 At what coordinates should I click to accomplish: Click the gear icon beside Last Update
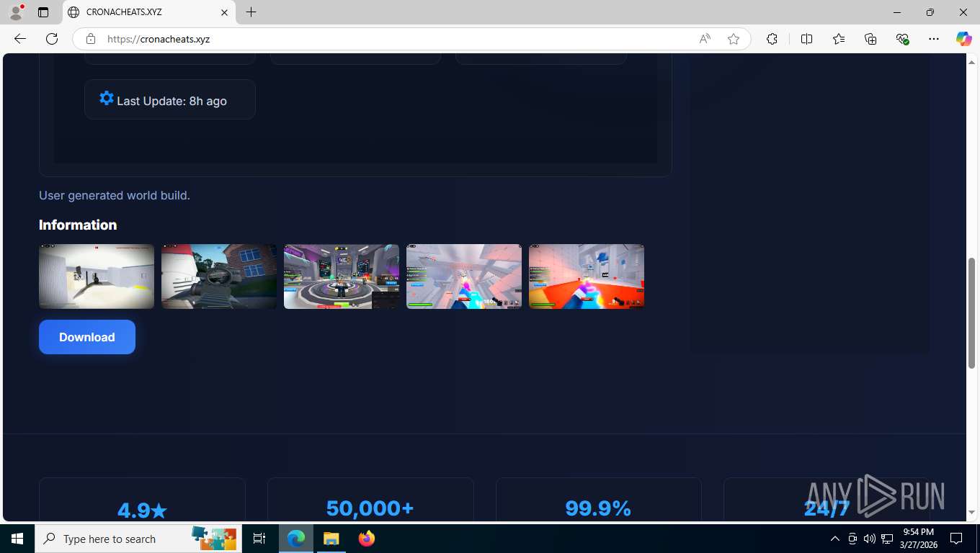pyautogui.click(x=107, y=99)
